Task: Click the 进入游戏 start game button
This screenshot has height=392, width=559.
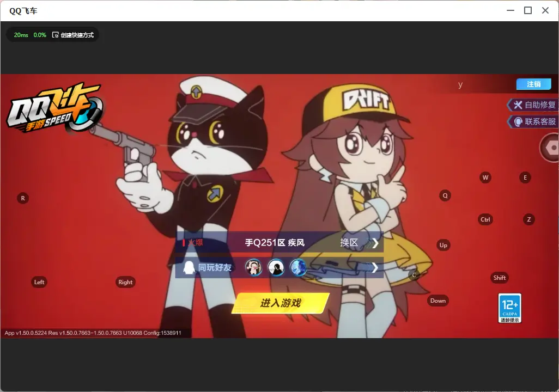Action: tap(280, 303)
